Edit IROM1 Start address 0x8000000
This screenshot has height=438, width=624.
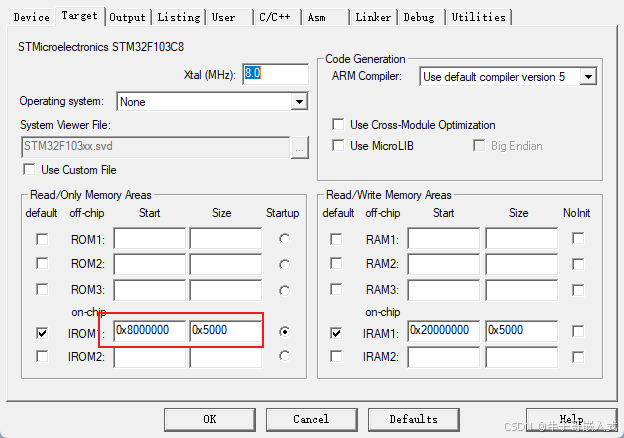(150, 331)
